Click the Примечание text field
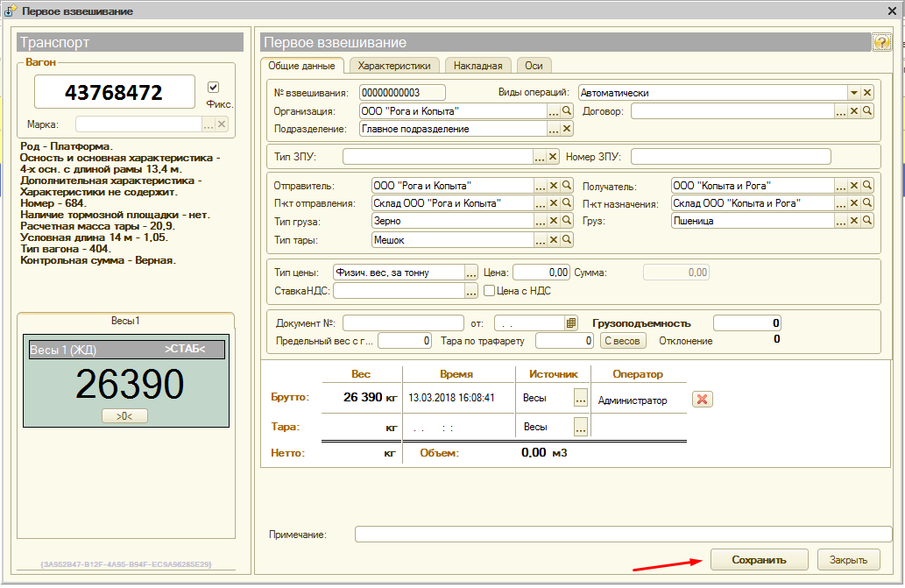 pyautogui.click(x=622, y=535)
